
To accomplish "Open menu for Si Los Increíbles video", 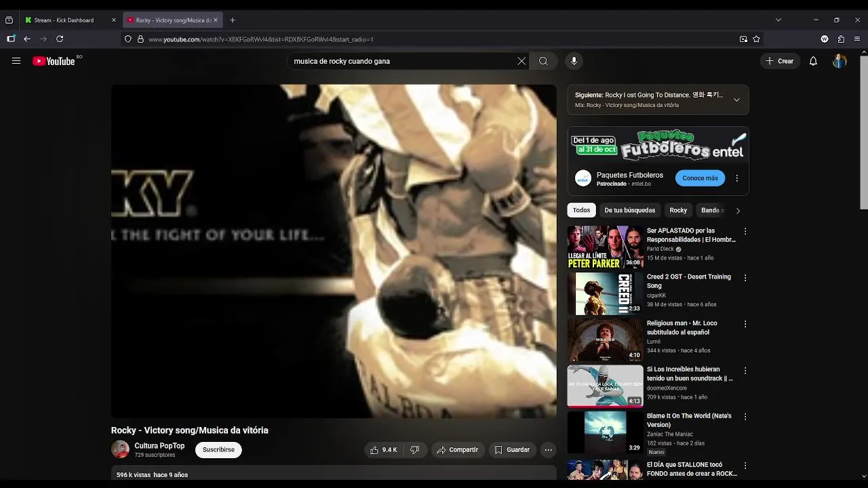I will 745,371.
